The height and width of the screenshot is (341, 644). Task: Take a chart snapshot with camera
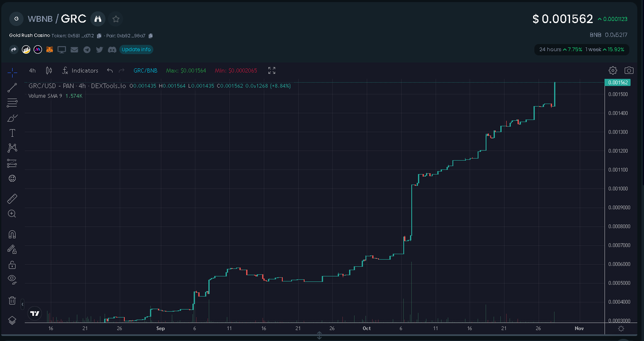pos(628,70)
